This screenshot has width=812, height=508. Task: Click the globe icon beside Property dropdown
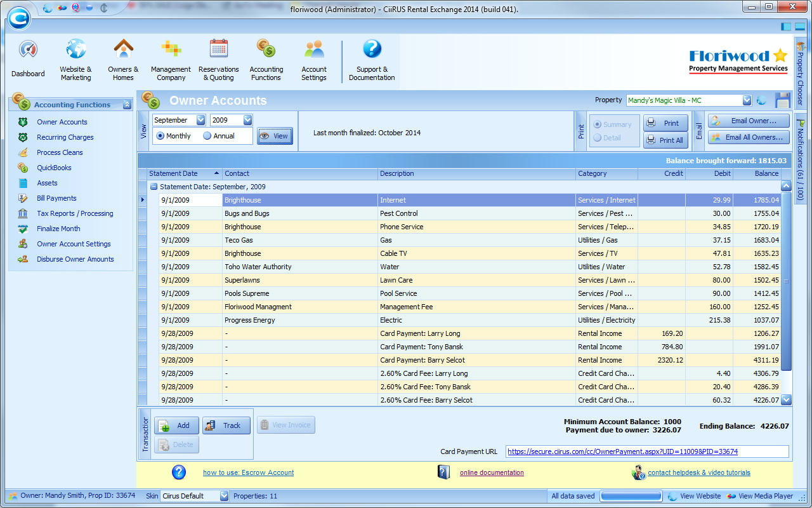point(762,100)
